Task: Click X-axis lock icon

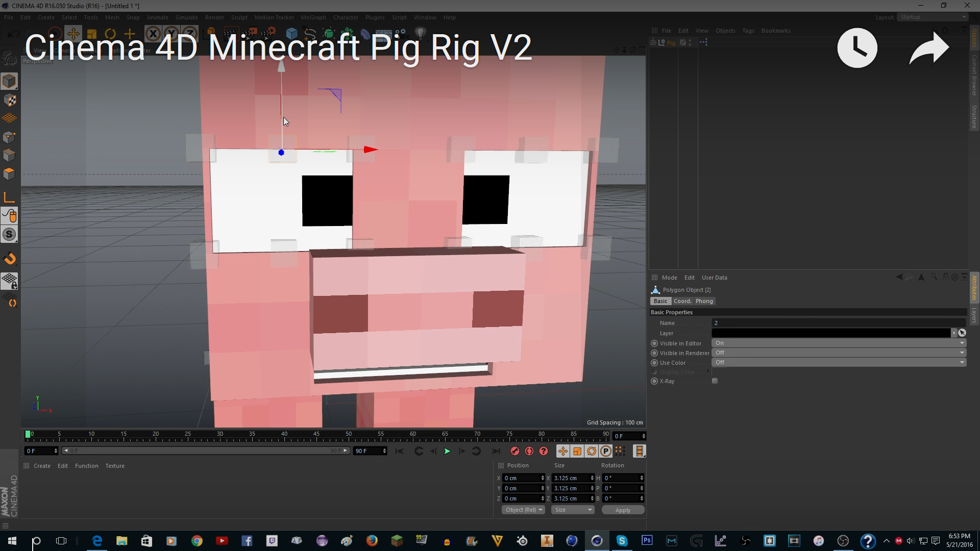Action: [x=153, y=34]
